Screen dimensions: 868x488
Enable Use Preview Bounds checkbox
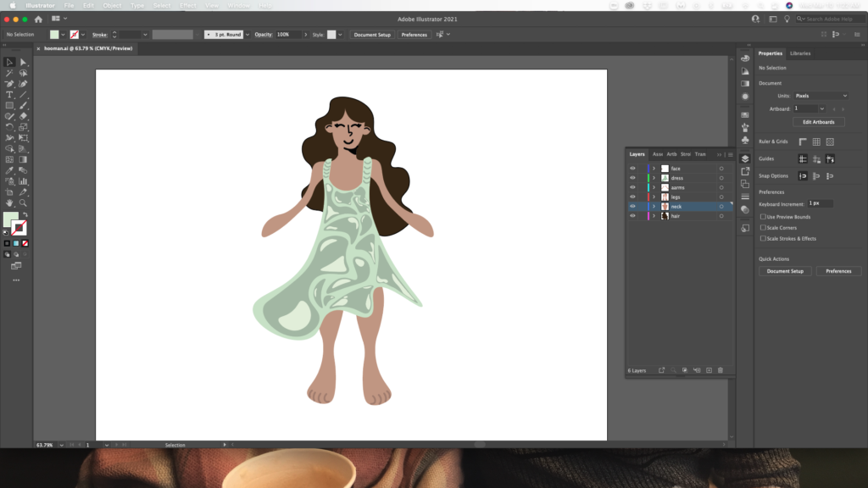(763, 217)
